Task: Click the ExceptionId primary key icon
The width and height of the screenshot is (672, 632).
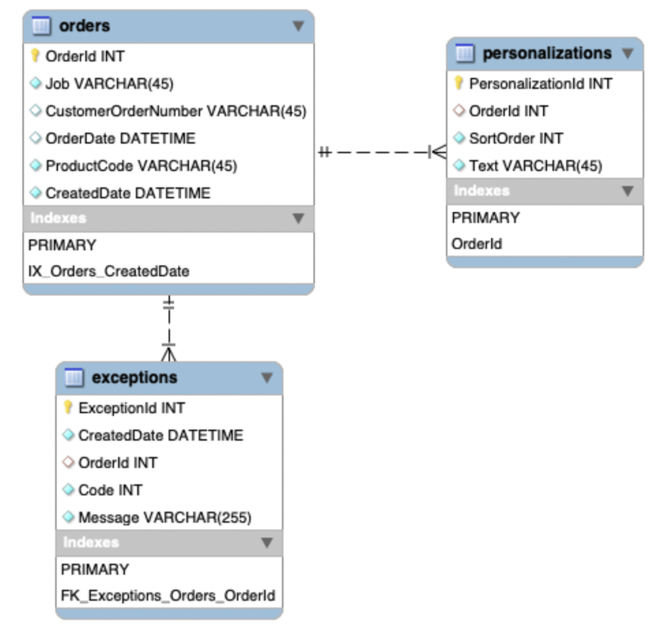Action: pos(68,408)
